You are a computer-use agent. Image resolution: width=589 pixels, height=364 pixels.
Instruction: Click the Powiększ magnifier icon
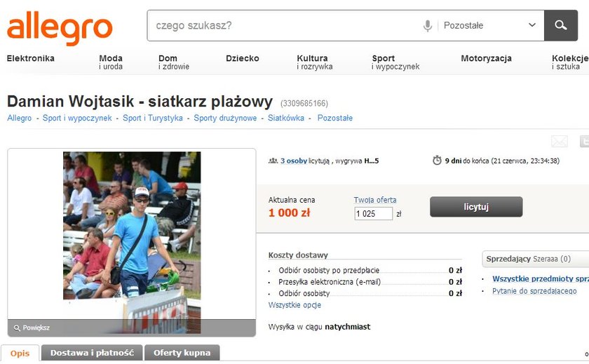point(17,328)
